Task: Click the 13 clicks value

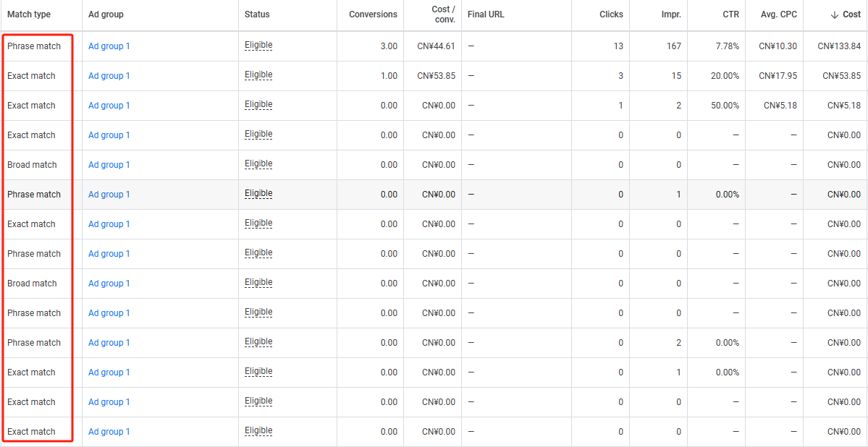Action: 618,46
